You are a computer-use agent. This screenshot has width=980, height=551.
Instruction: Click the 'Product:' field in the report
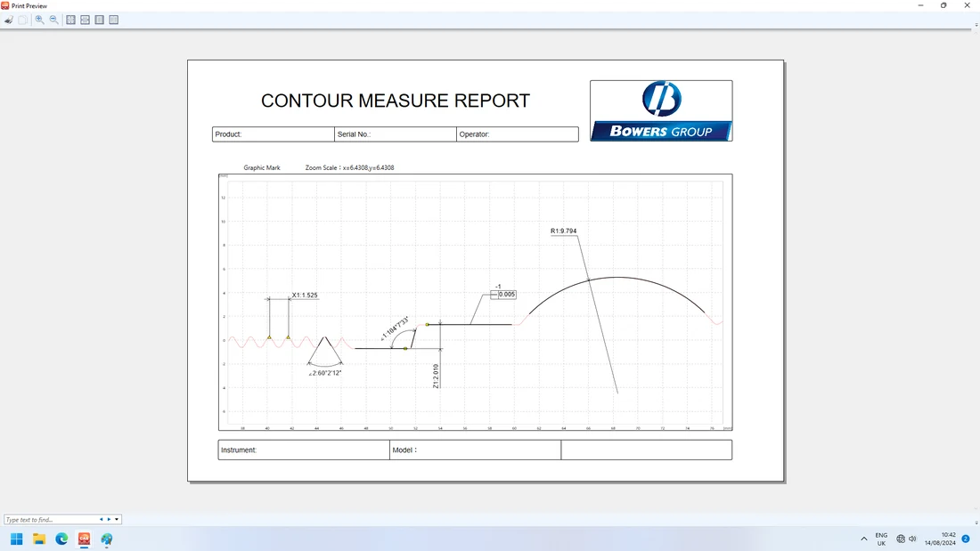[x=274, y=134]
